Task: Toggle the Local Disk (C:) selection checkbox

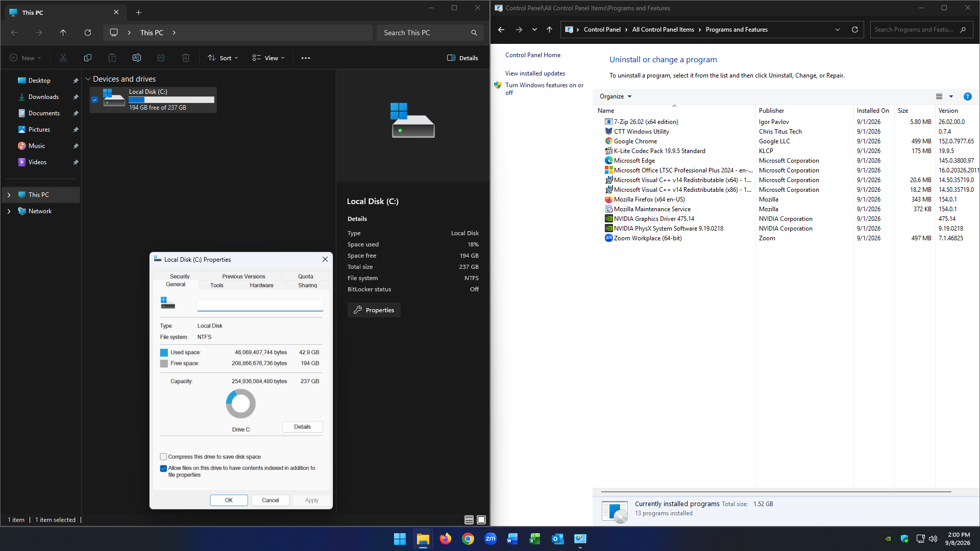Action: (x=94, y=100)
